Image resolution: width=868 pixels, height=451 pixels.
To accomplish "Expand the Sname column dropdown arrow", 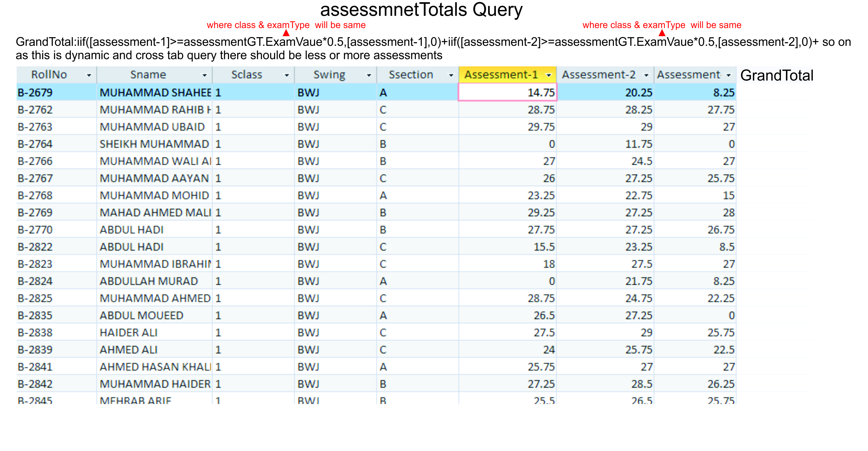I will click(204, 75).
